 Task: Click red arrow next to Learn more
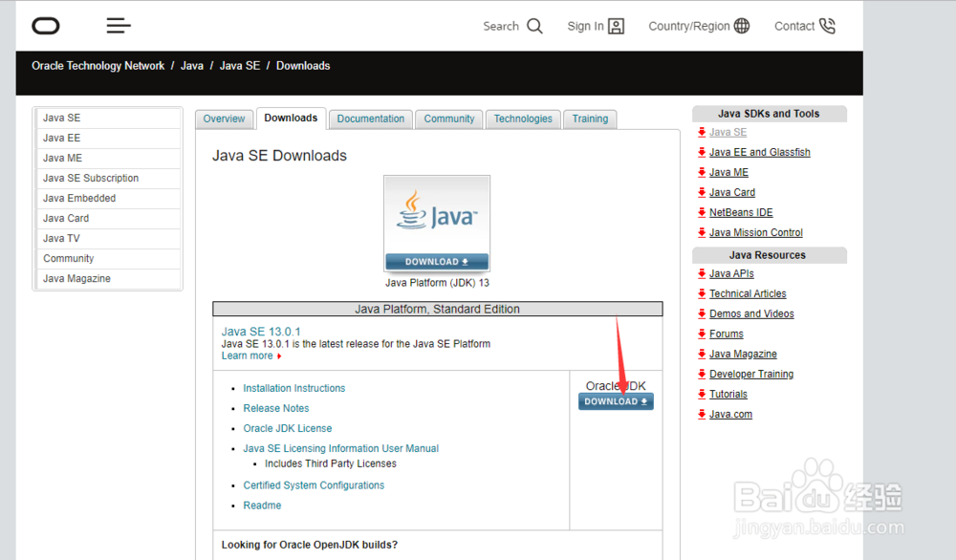pyautogui.click(x=279, y=356)
